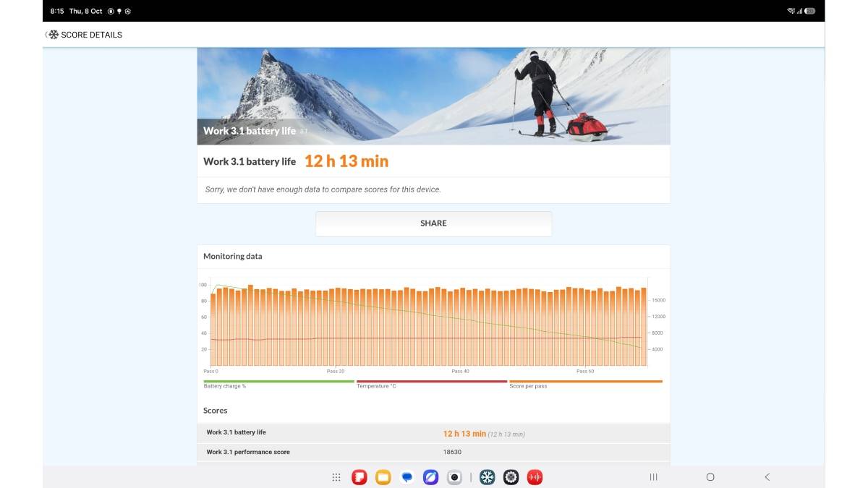This screenshot has width=868, height=488.
Task: Tap the SCORE DETAILS title
Action: [x=91, y=35]
